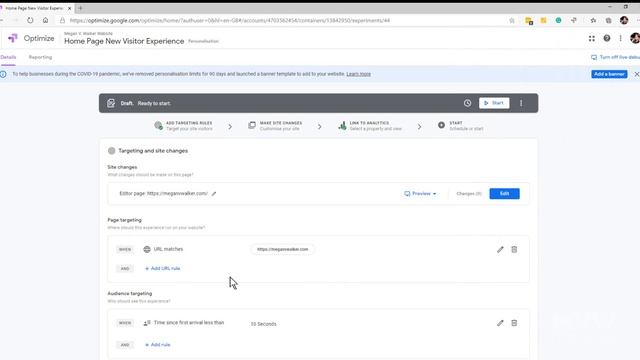
Task: Switch to the Reporting tab
Action: (40, 57)
